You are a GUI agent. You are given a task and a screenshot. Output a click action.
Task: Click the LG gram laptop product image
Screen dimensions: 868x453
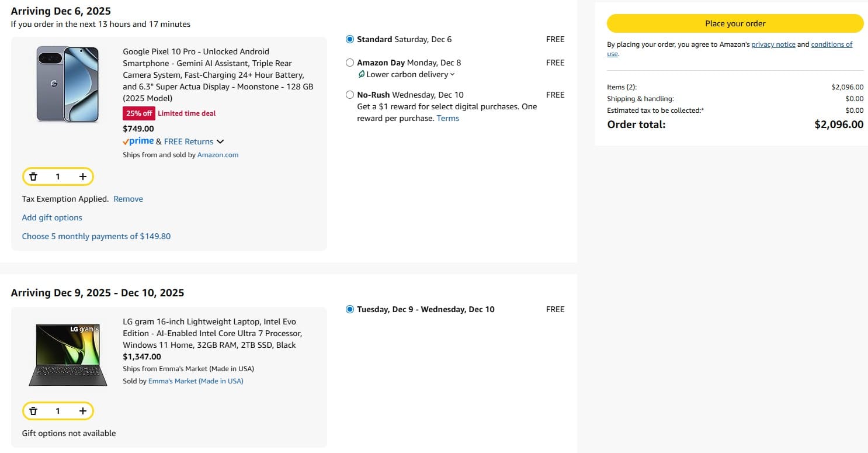(68, 354)
